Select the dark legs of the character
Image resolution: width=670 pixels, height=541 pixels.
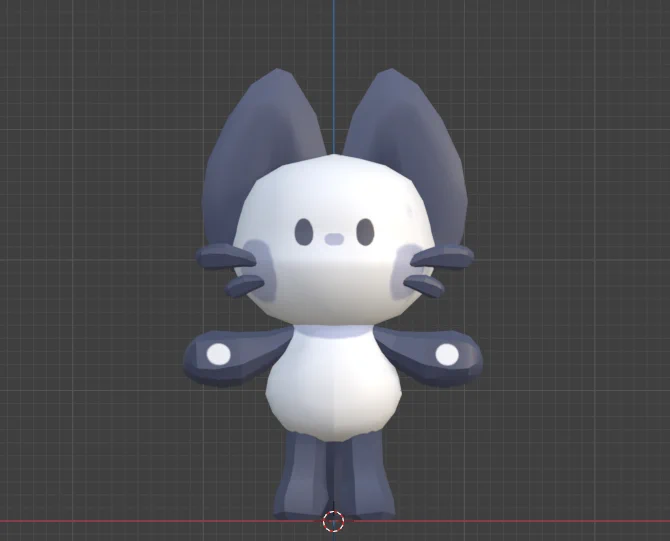coord(334,474)
